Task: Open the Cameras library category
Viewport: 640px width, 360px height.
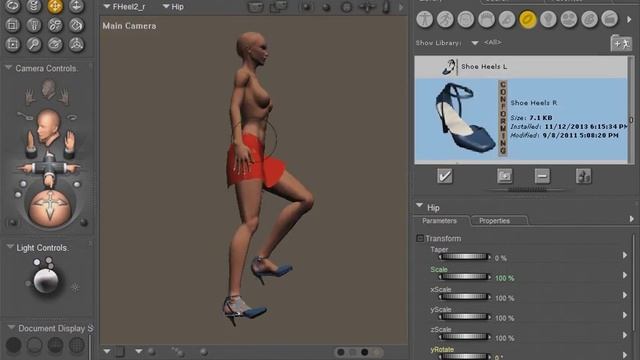Action: pos(569,19)
